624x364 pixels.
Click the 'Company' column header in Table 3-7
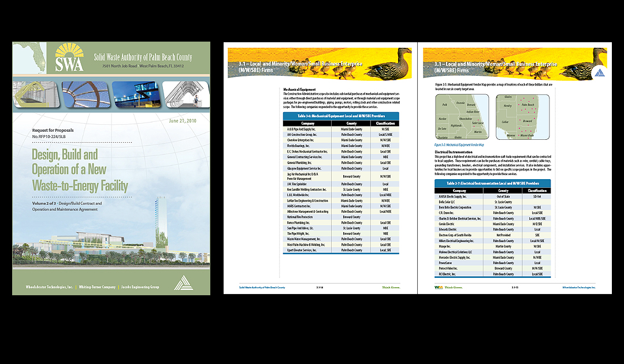click(x=459, y=191)
